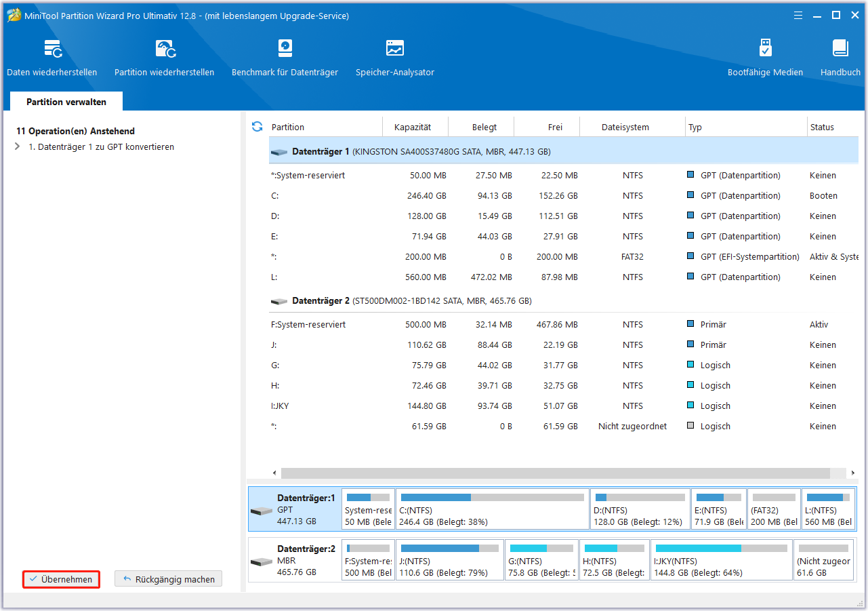
Task: Expand operation Datenträger 1 zu GPT konvertieren
Action: pos(17,146)
